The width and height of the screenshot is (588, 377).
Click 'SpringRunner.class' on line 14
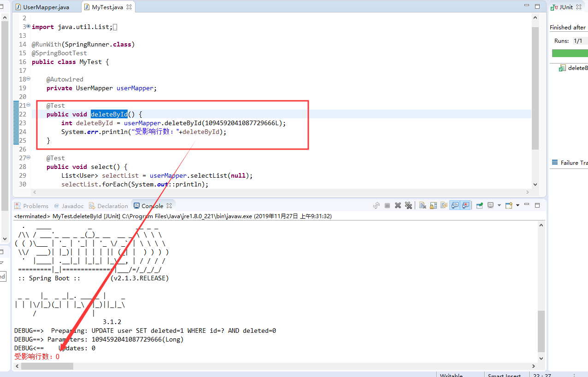98,44
